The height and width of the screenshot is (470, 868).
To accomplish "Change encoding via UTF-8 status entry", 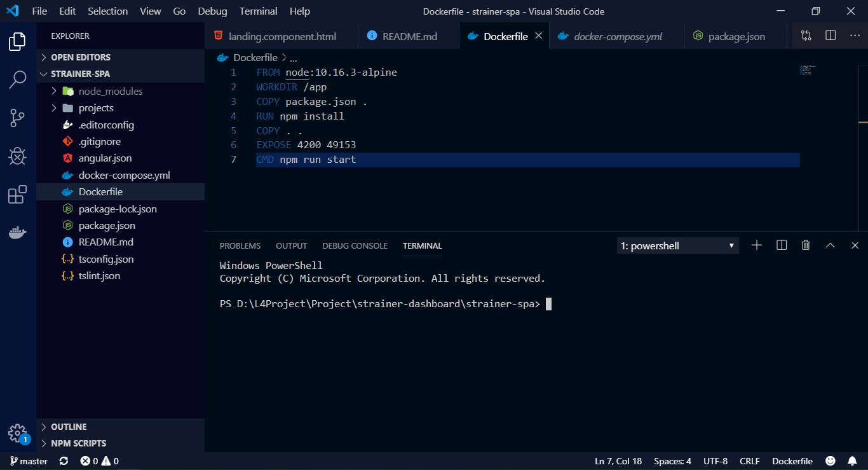I will 715,461.
